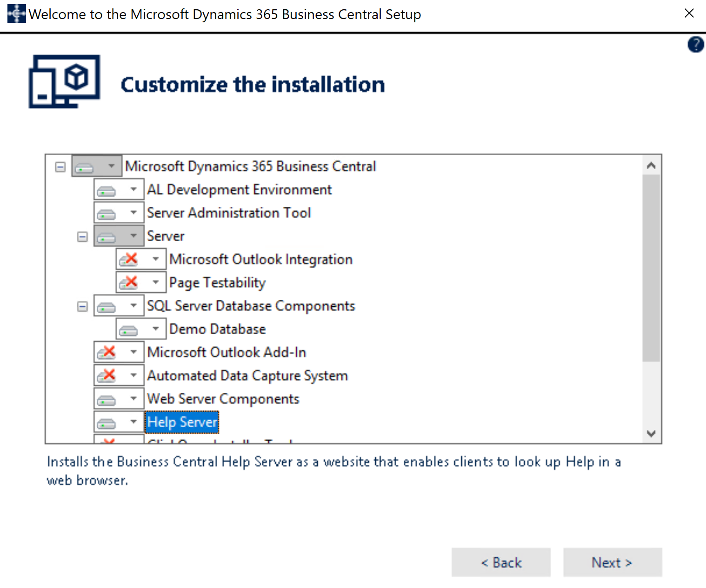The image size is (706, 588).
Task: Select the Demo Database label
Action: [x=217, y=329]
